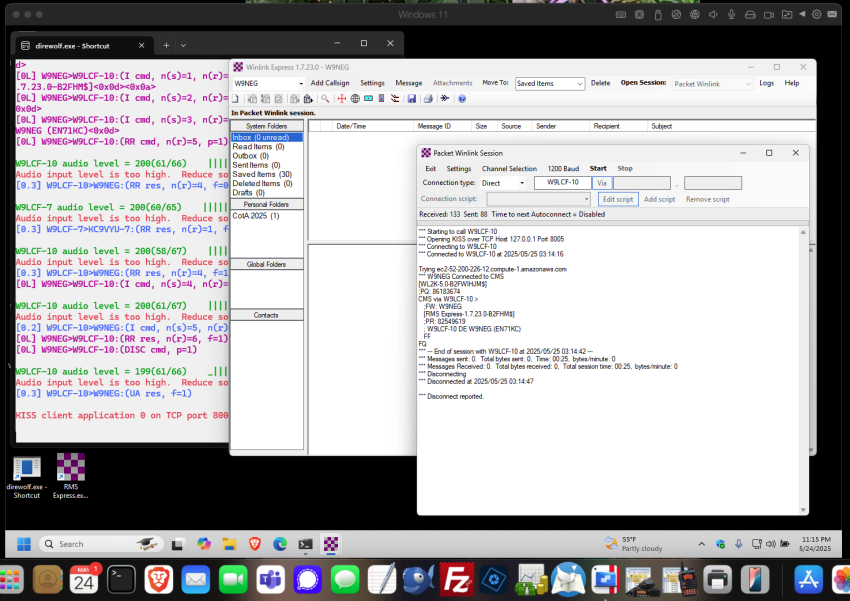Click the W9LCF-10 callsign input field
The image size is (850, 601).
coord(562,183)
